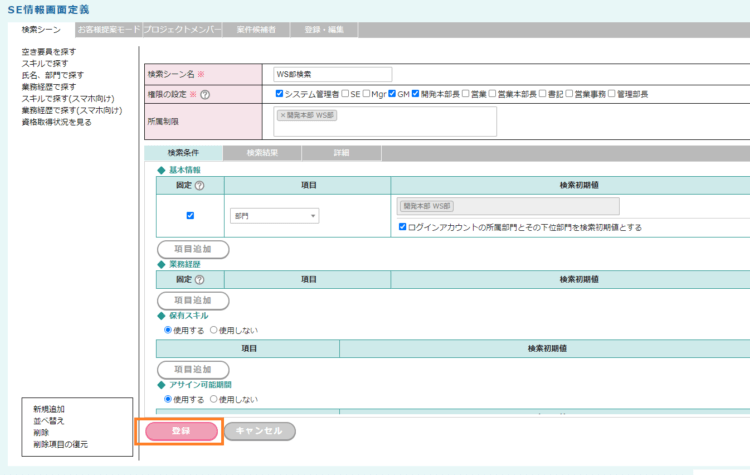Select 使用しない under 保有スキル

(x=214, y=330)
